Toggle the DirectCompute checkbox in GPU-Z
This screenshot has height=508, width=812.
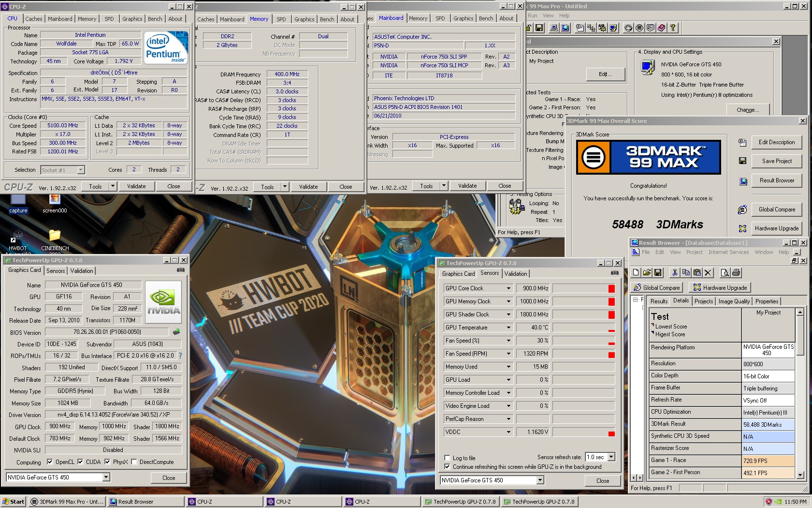(134, 462)
